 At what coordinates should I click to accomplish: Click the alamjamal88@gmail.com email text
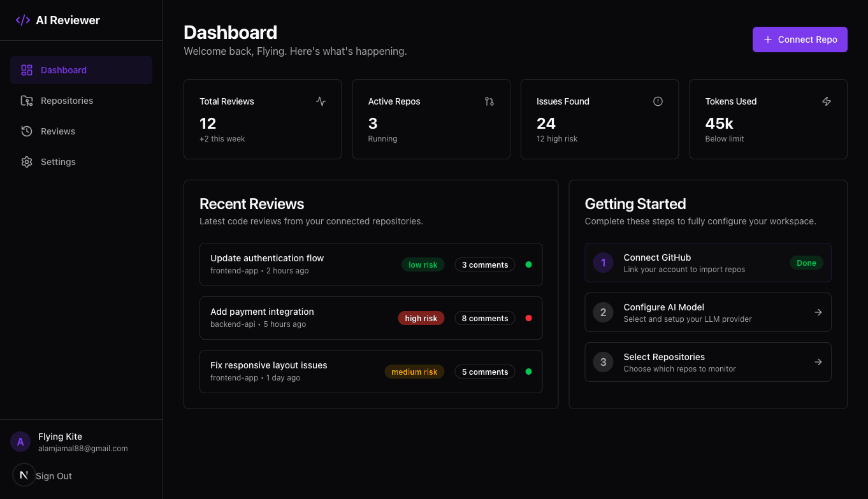pyautogui.click(x=83, y=449)
